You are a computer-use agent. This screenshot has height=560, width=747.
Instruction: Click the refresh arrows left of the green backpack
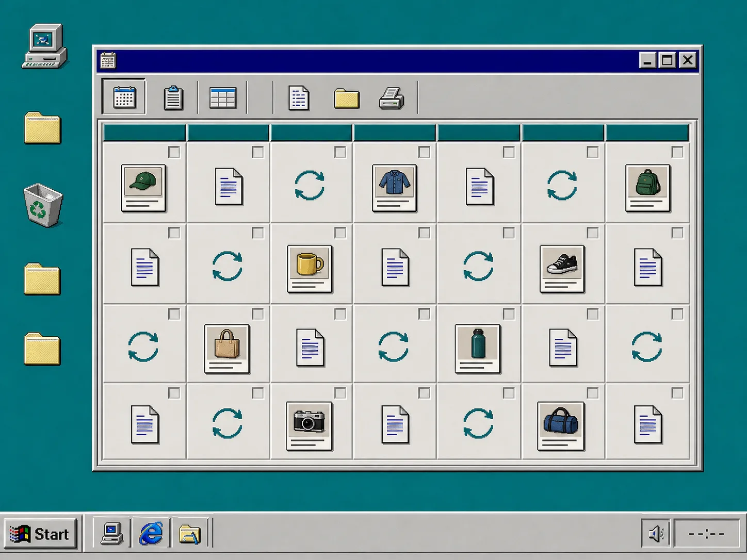[562, 186]
